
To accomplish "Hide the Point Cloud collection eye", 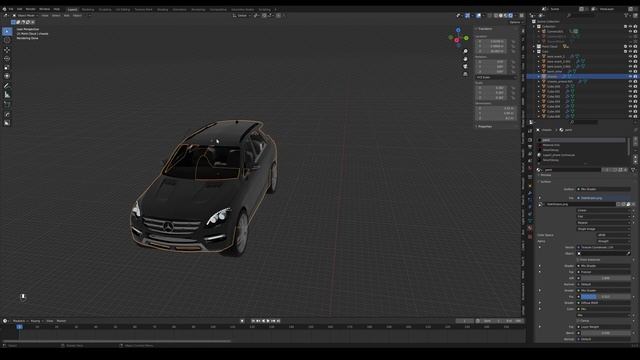I will (630, 47).
